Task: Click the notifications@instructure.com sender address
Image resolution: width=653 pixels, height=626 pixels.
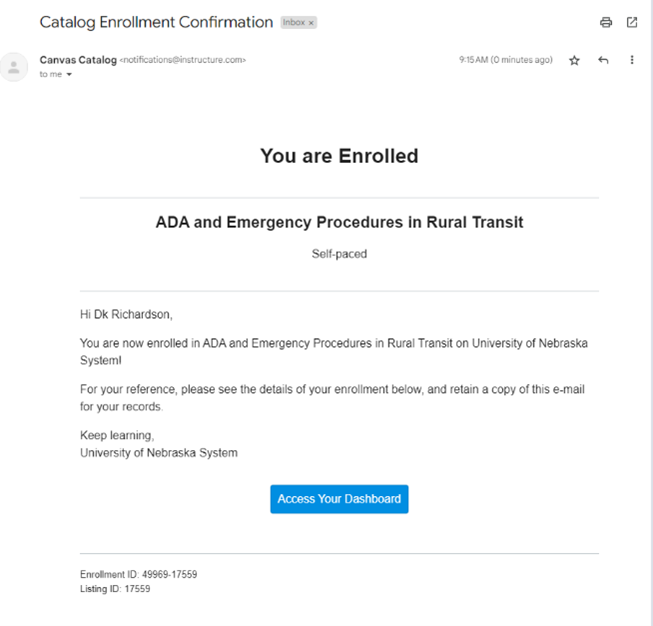Action: [x=183, y=60]
